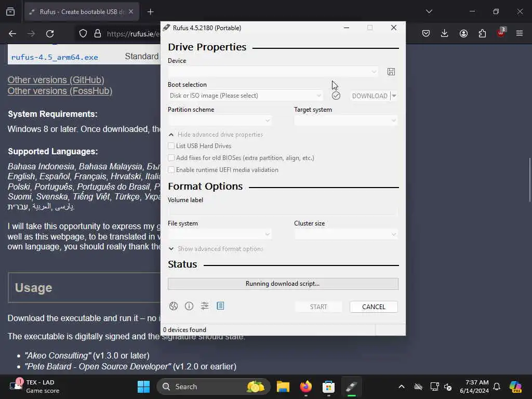
Task: Click the CANCEL button
Action: click(374, 307)
